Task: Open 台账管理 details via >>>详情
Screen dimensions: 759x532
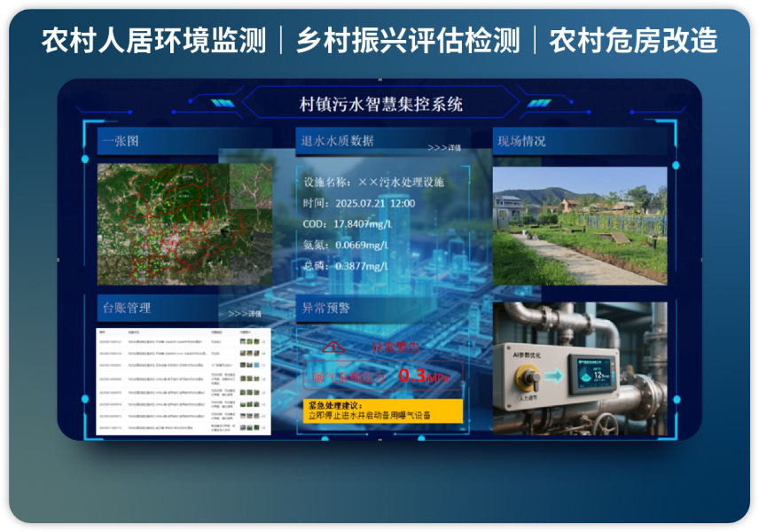Action: pyautogui.click(x=245, y=314)
